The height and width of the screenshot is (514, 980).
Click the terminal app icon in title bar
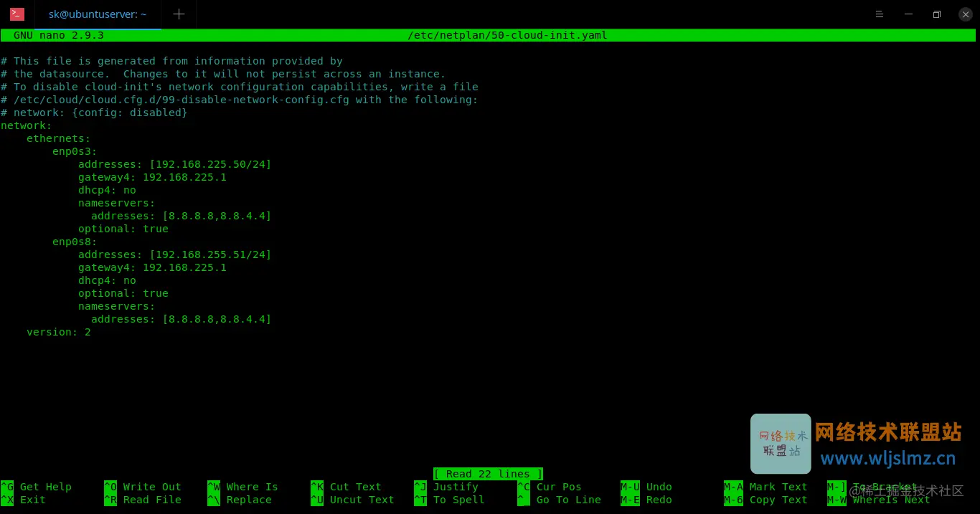[x=17, y=14]
